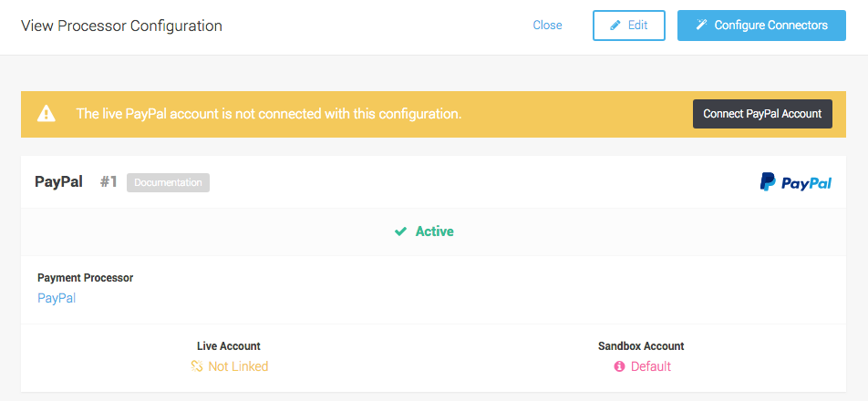The height and width of the screenshot is (401, 868).
Task: Click the Not Linked live account status
Action: point(238,366)
